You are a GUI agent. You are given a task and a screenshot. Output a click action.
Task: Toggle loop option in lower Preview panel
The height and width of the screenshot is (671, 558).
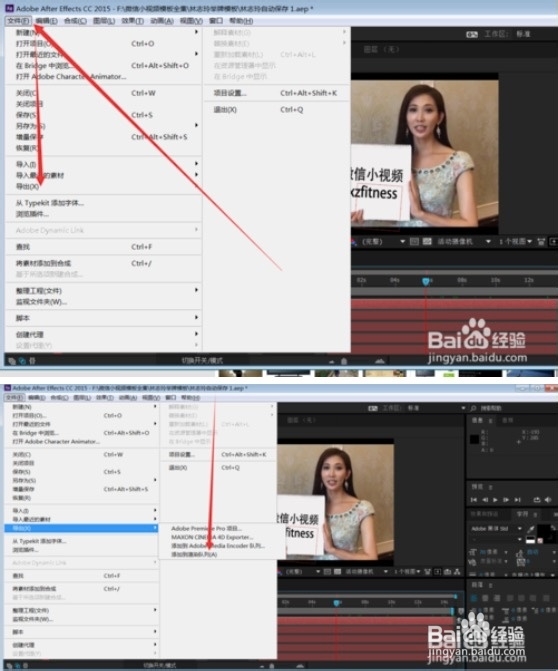[x=537, y=499]
